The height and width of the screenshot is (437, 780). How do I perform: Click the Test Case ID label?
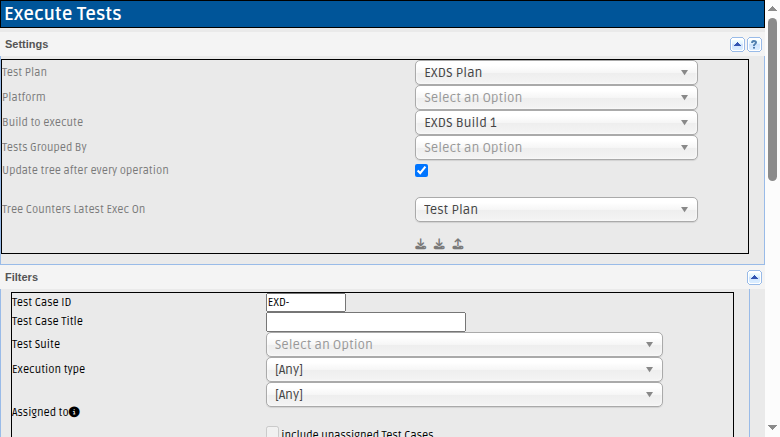point(41,302)
